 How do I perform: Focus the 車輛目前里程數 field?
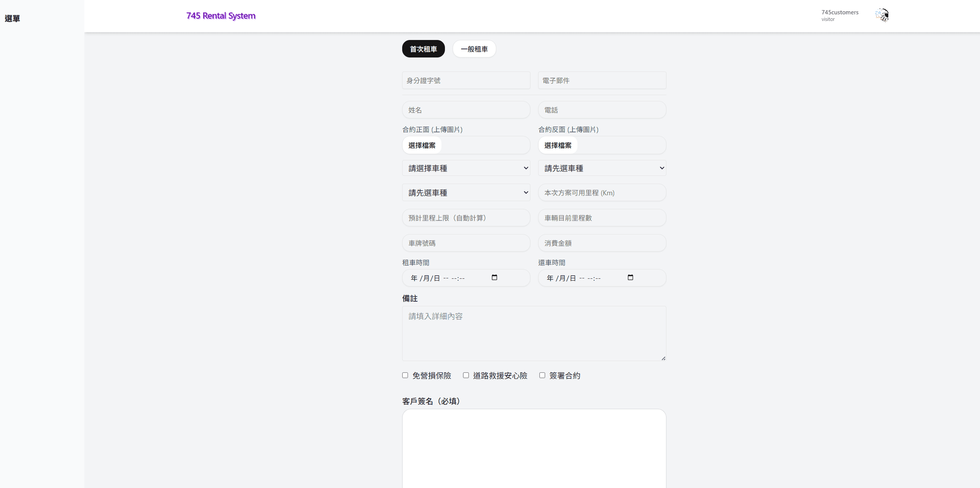click(x=602, y=218)
